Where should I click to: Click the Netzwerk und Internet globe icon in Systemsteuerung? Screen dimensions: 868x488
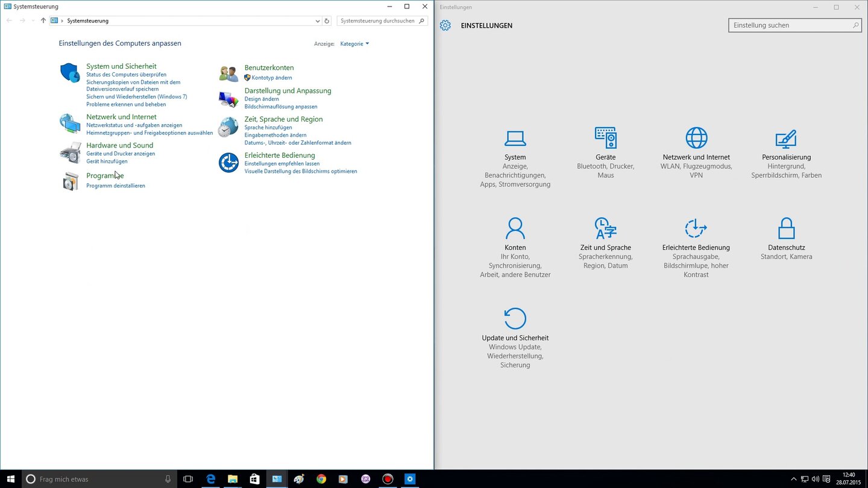pyautogui.click(x=70, y=123)
